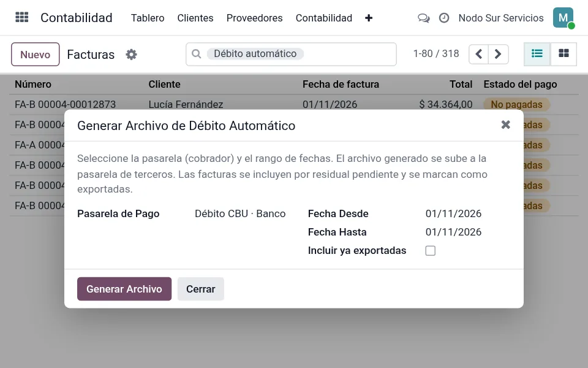Click the Cerrar button
The width and height of the screenshot is (588, 368).
[x=201, y=289]
